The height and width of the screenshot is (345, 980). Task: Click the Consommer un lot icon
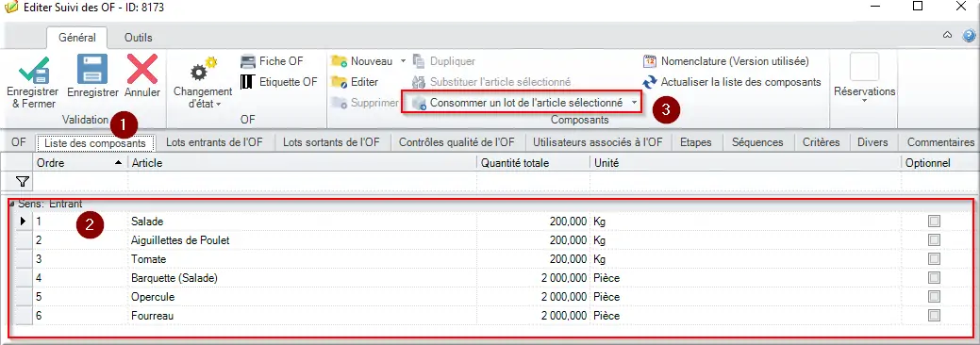[x=419, y=103]
